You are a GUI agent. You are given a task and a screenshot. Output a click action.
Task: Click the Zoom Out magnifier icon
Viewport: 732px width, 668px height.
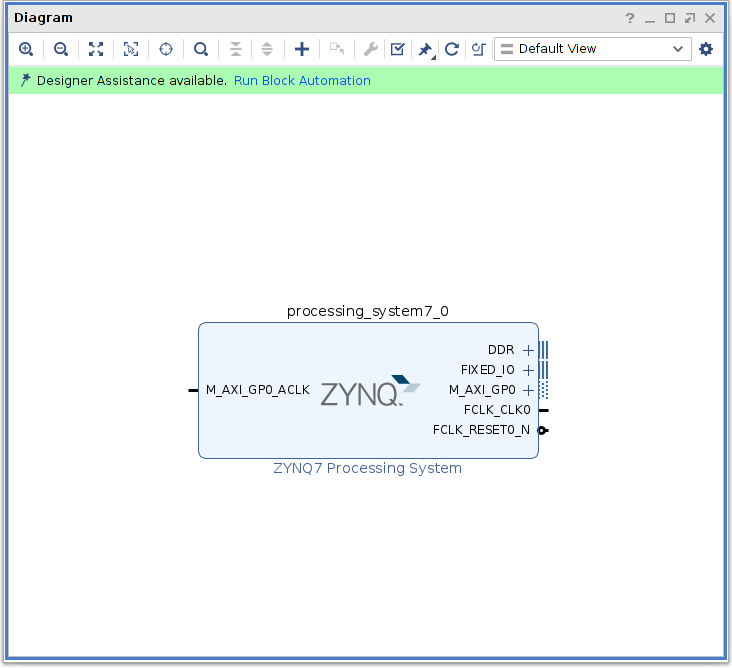[61, 49]
